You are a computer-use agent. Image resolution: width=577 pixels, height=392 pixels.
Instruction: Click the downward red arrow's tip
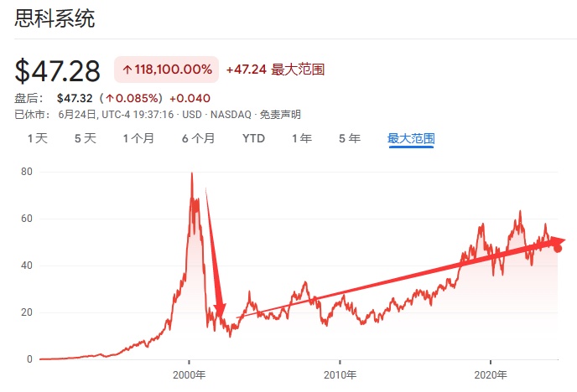coord(221,318)
